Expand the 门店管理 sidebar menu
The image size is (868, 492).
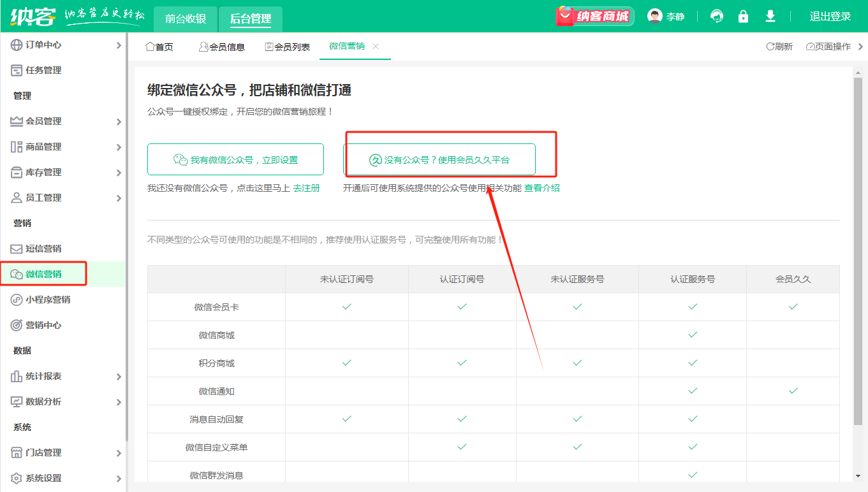[x=64, y=452]
